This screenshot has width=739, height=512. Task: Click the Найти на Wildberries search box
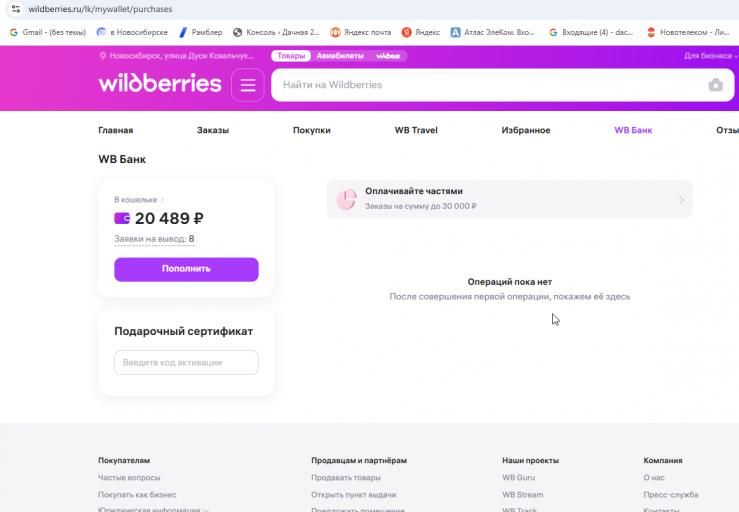(x=488, y=85)
